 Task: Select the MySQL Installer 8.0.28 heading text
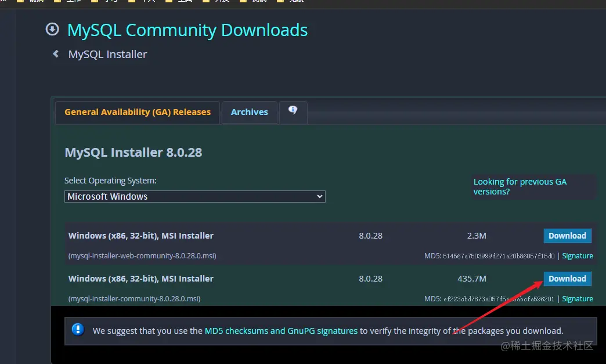click(134, 152)
